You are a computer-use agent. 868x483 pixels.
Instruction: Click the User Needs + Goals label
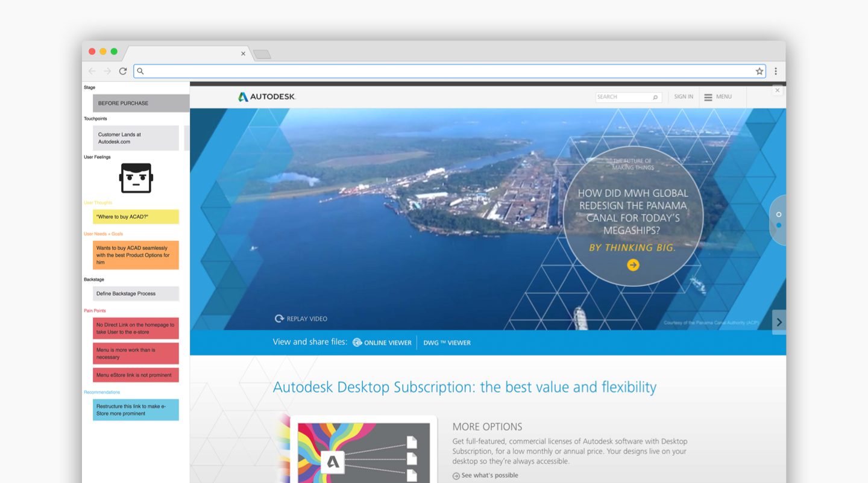tap(103, 234)
